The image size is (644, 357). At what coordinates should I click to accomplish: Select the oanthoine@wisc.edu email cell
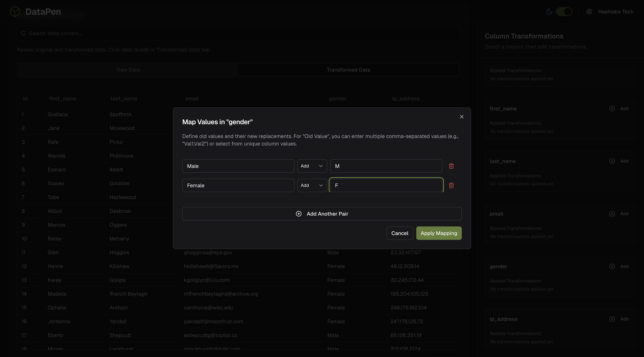click(x=208, y=307)
